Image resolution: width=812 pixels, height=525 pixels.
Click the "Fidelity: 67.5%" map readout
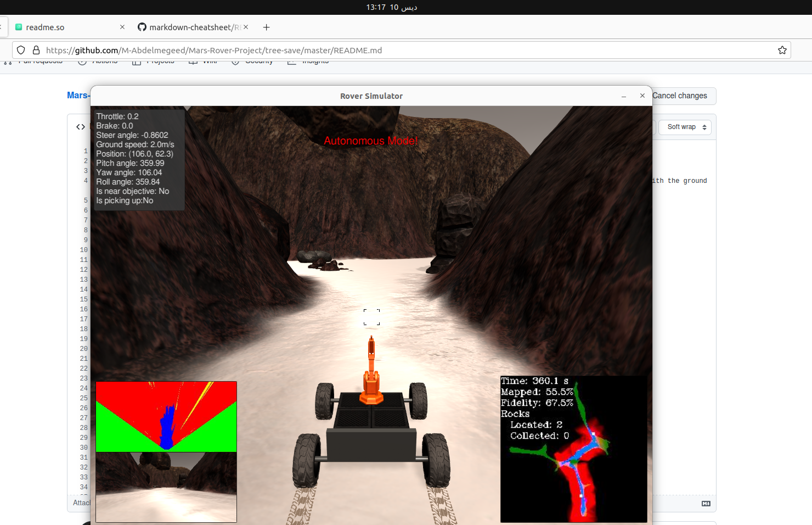pos(537,403)
